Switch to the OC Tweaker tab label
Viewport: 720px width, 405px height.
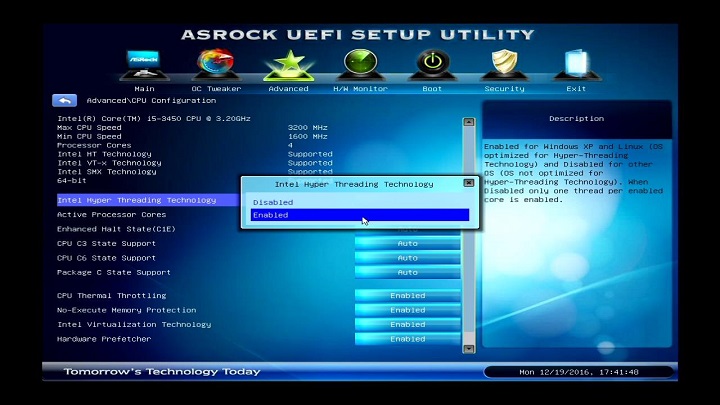pos(216,89)
